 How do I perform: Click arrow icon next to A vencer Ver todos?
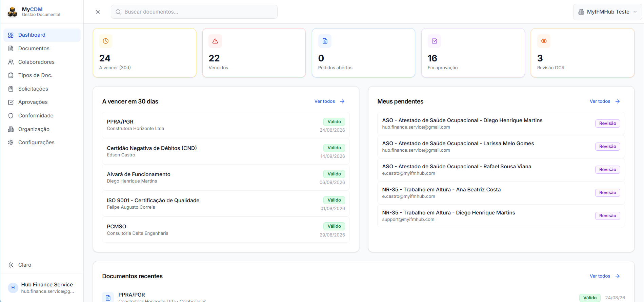342,101
